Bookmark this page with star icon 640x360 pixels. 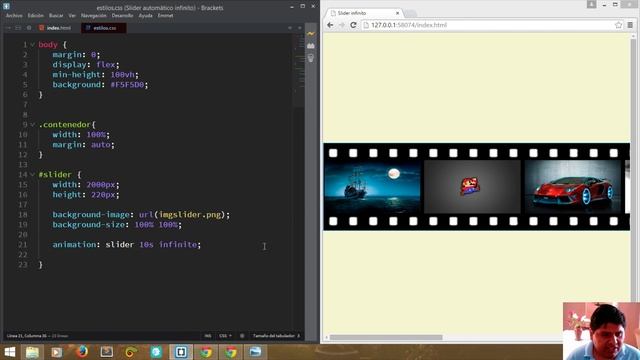[618, 25]
